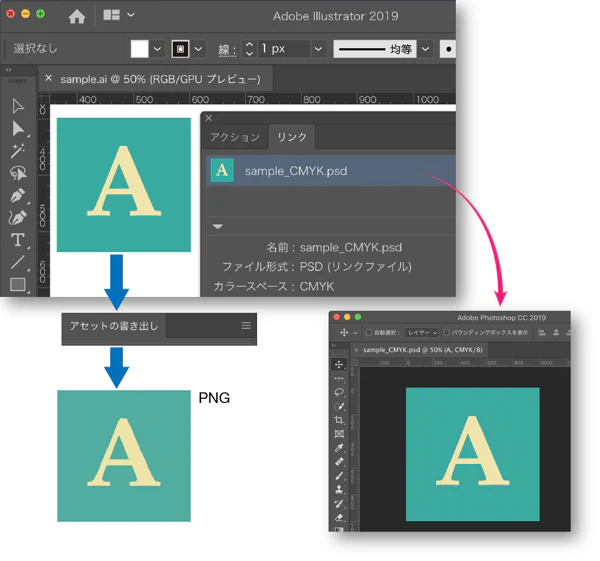Select Photoshop's Marquee tool
The width and height of the screenshot is (600, 561).
(339, 378)
